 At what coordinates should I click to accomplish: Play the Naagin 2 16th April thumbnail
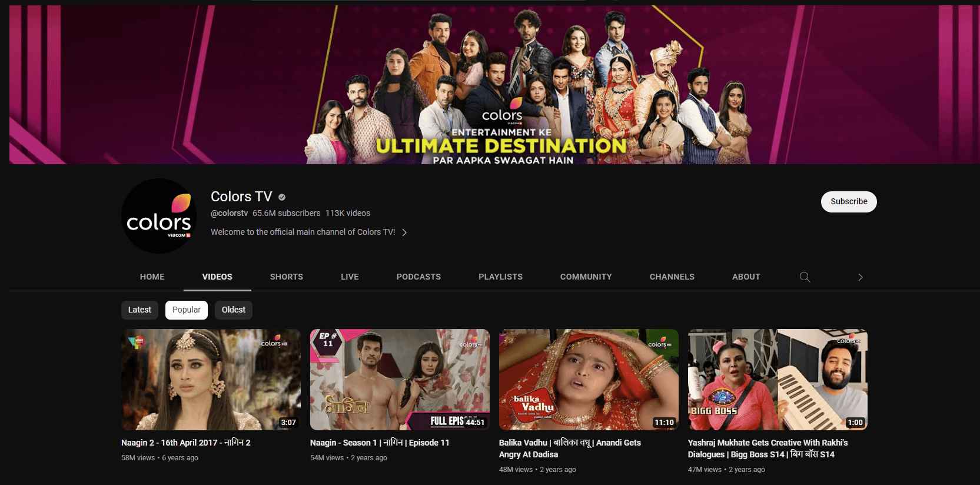coord(211,380)
